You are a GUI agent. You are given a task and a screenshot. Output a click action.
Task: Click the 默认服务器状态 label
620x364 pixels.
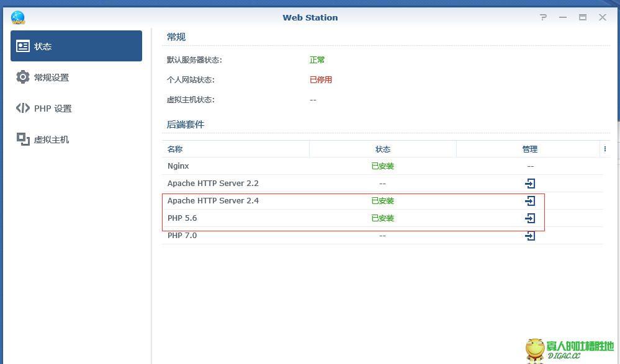[x=194, y=60]
